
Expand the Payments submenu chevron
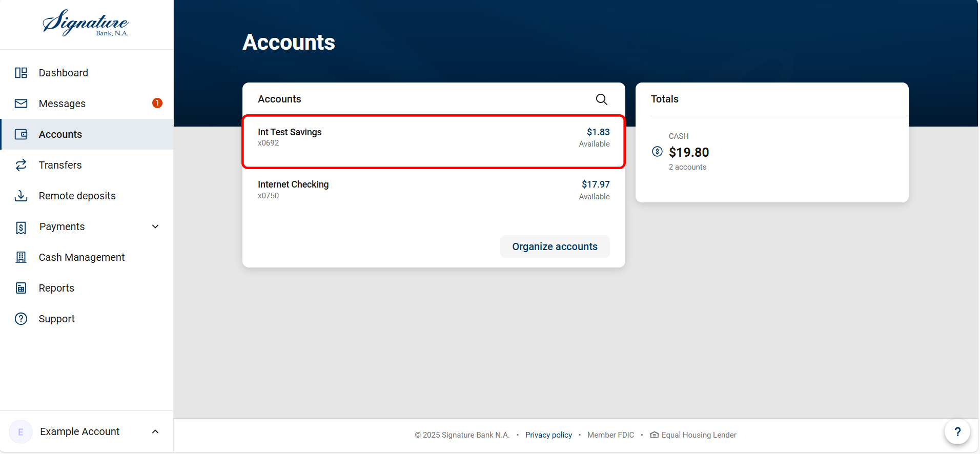click(x=155, y=226)
